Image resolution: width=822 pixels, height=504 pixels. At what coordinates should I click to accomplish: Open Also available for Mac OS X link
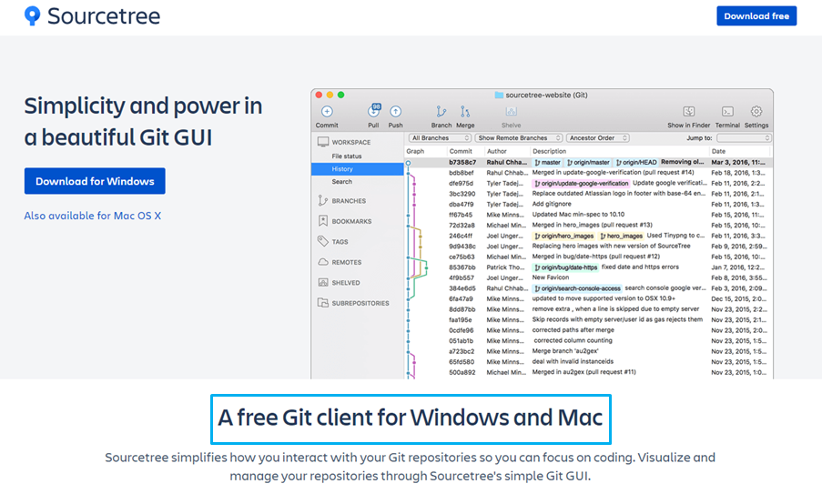click(x=92, y=216)
